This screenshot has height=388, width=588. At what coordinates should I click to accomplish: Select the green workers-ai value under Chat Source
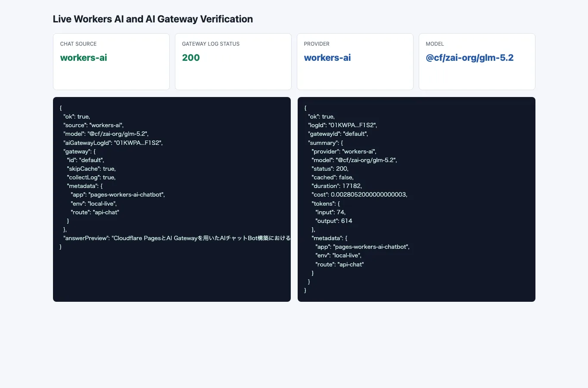(84, 58)
